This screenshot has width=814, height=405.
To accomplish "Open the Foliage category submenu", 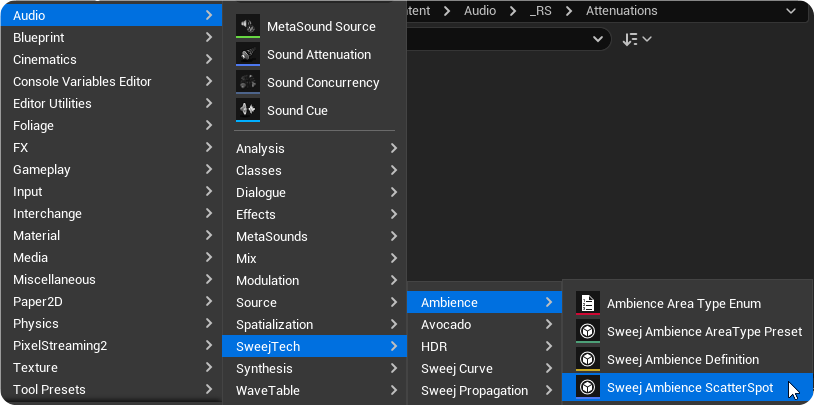I will coord(112,125).
